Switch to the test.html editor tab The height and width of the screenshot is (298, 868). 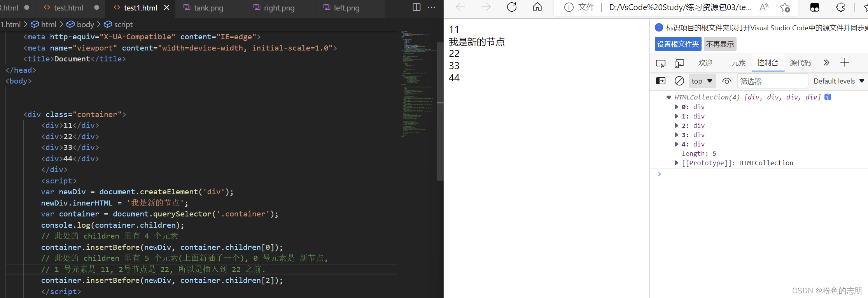point(68,8)
